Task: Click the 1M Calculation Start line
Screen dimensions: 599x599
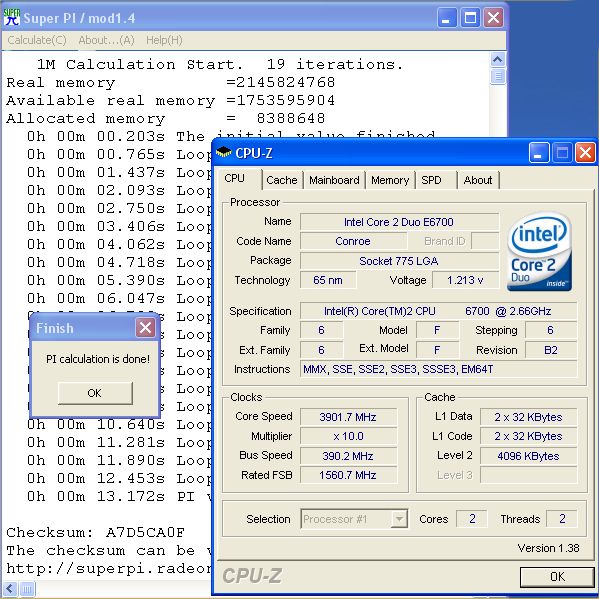Action: [x=220, y=64]
